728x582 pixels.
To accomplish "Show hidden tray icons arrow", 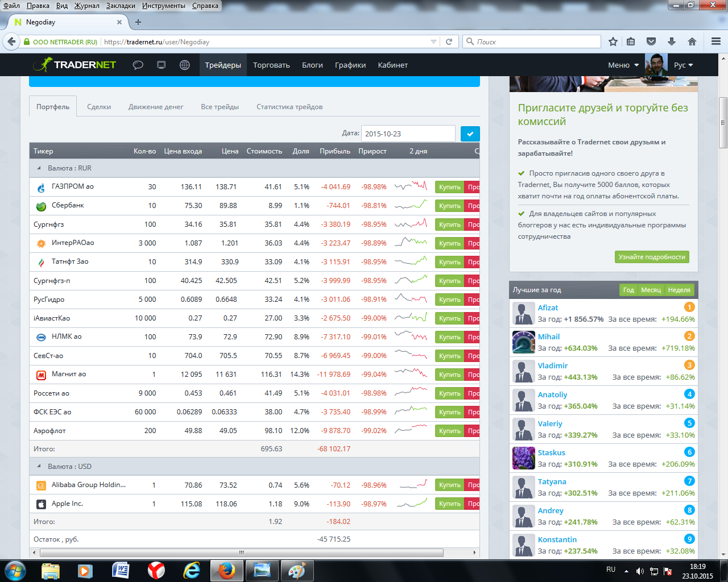I will click(x=626, y=571).
